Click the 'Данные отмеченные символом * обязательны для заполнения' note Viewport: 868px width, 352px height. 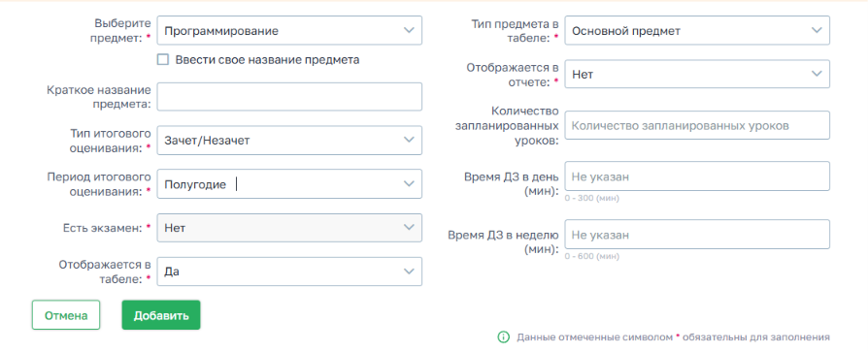(673, 337)
